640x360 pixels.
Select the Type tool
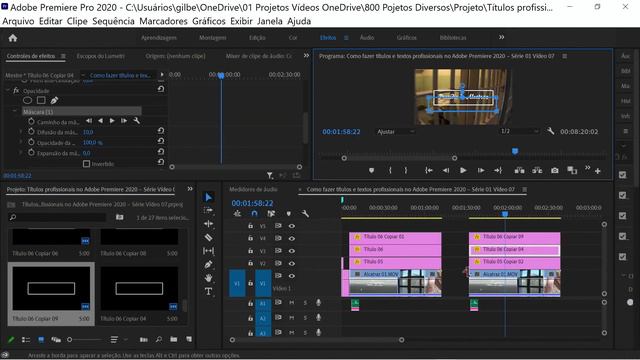point(209,291)
